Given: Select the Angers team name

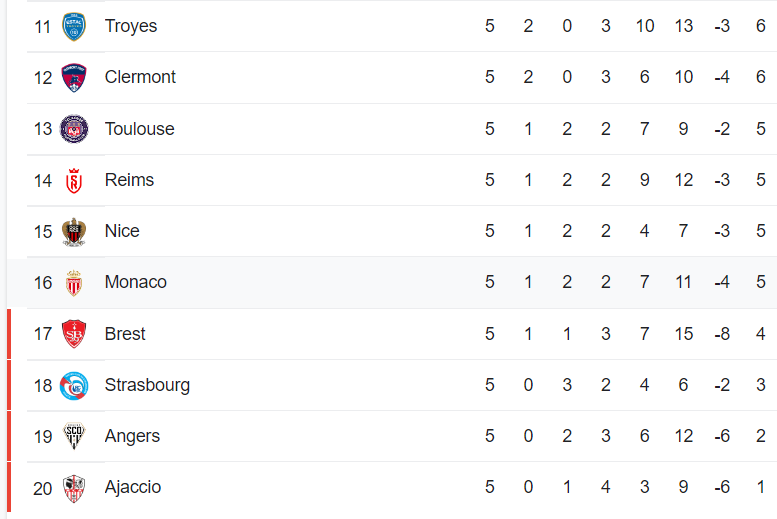Looking at the screenshot, I should [x=132, y=436].
